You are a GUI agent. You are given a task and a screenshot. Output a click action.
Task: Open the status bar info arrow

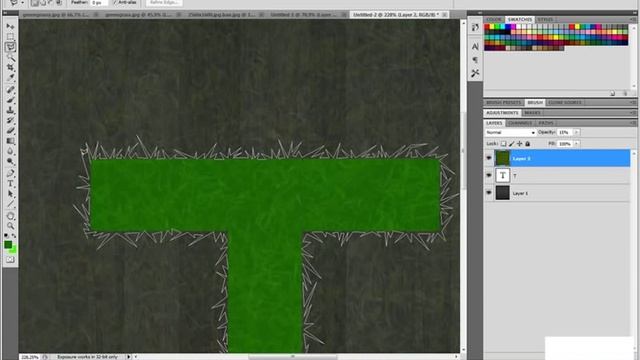click(x=129, y=357)
